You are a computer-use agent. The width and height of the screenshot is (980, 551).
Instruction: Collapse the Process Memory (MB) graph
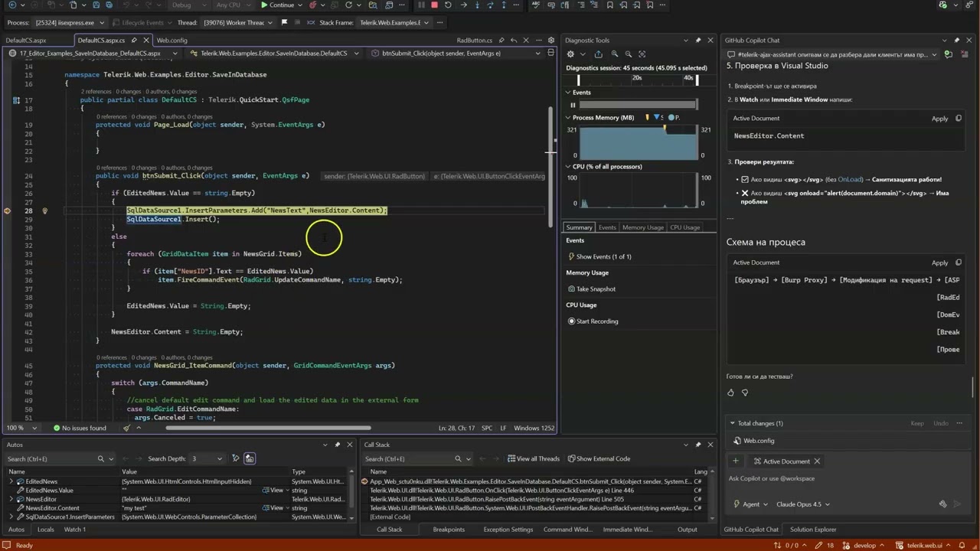coord(568,118)
